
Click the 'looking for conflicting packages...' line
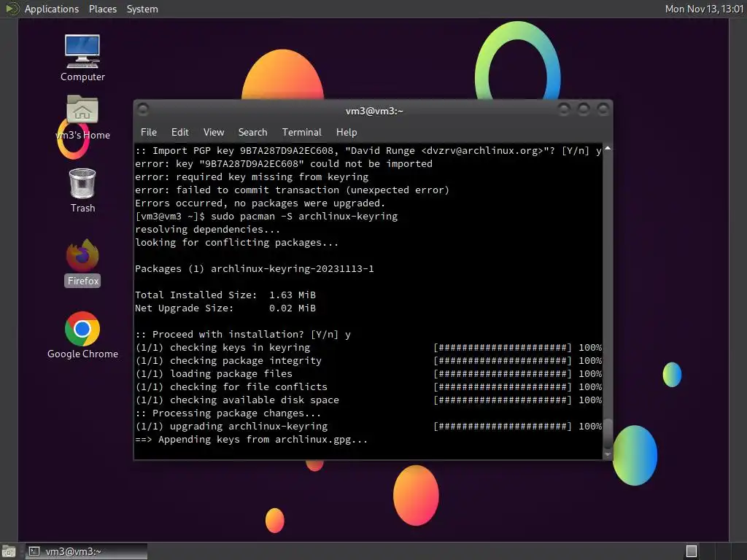(x=236, y=242)
